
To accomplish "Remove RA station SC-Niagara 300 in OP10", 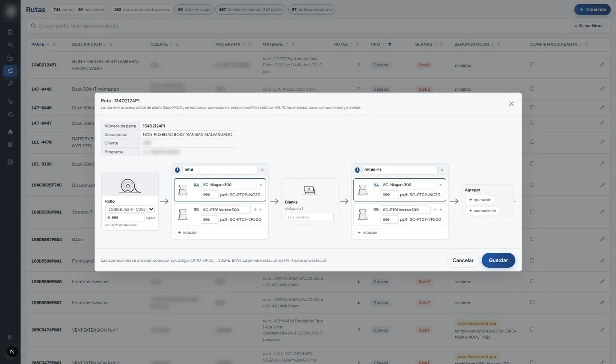I will (x=261, y=185).
